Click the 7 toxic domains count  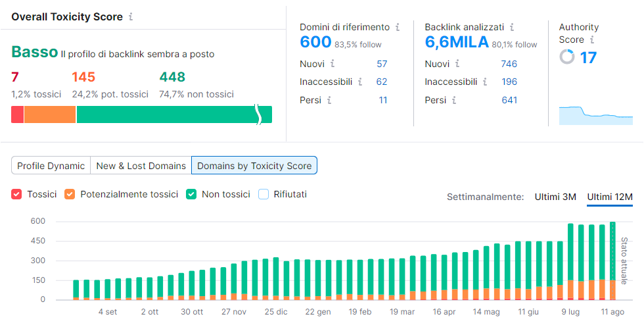(x=15, y=77)
